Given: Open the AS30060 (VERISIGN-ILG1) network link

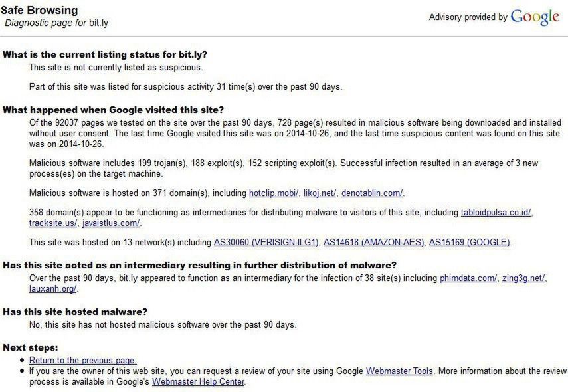Looking at the screenshot, I should pyautogui.click(x=266, y=242).
